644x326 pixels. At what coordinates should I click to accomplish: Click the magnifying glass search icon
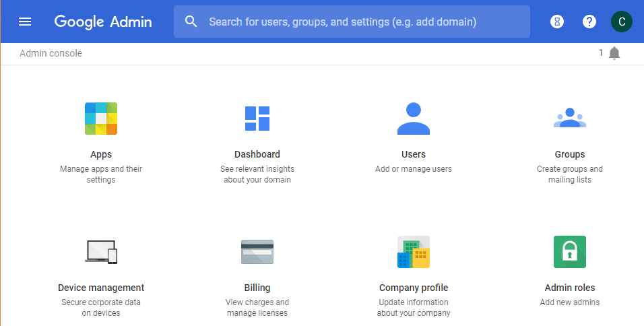(x=191, y=22)
